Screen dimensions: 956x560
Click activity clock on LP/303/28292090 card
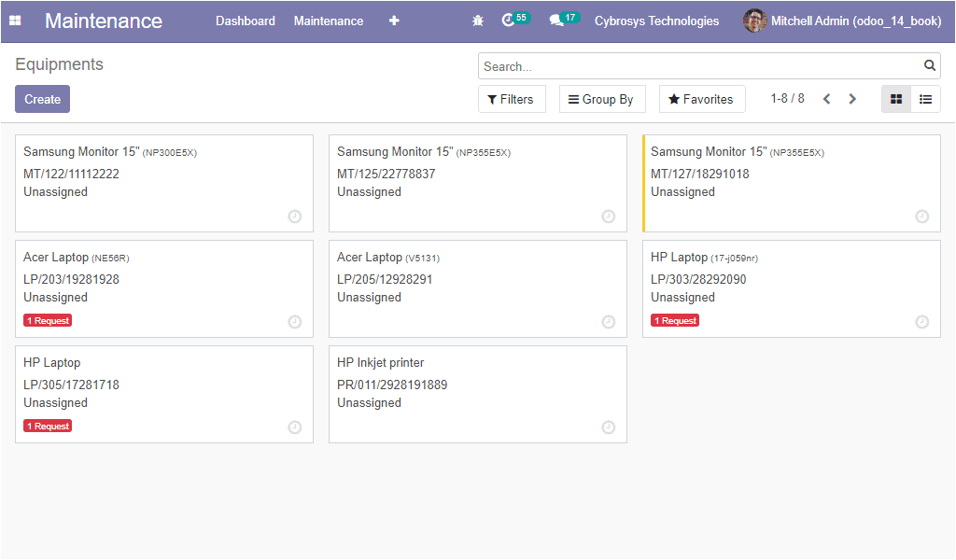(x=921, y=322)
